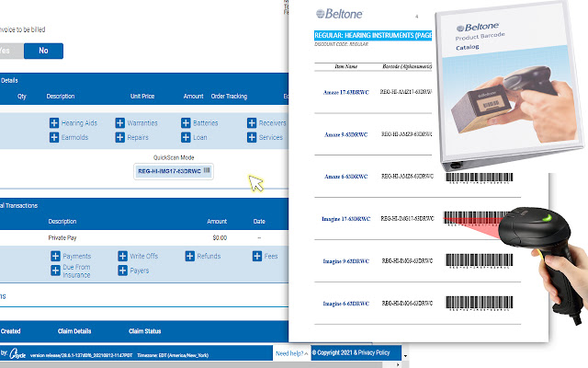The width and height of the screenshot is (588, 368).
Task: Click barcode icon in QuickScan field
Action: click(x=207, y=170)
